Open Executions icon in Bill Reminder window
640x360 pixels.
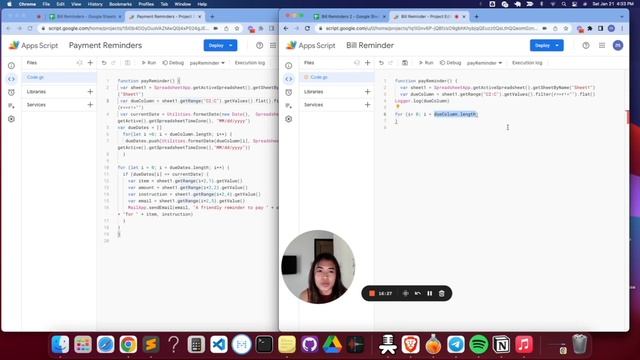pyautogui.click(x=289, y=106)
